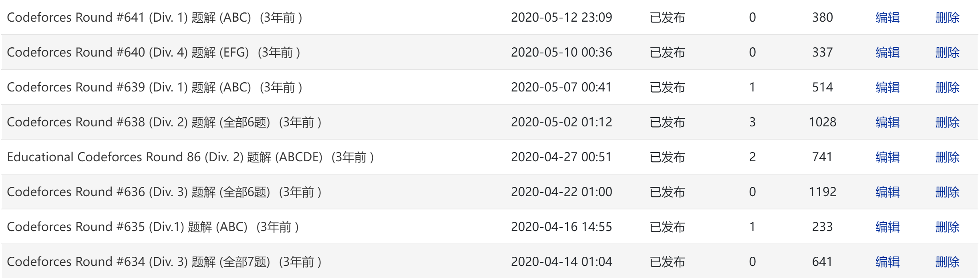Click 编辑 for Round #635 (Div.1) post
The height and width of the screenshot is (278, 980).
click(887, 227)
